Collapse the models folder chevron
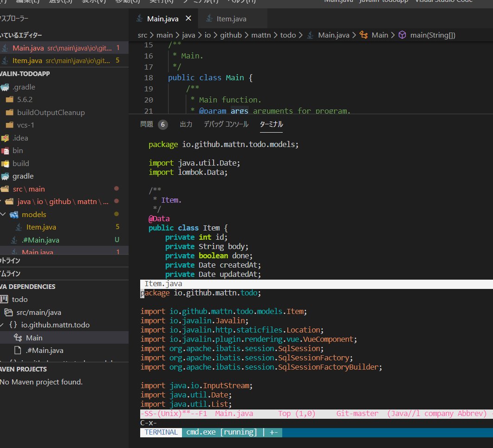Image resolution: width=493 pixels, height=448 pixels. (x=3, y=214)
